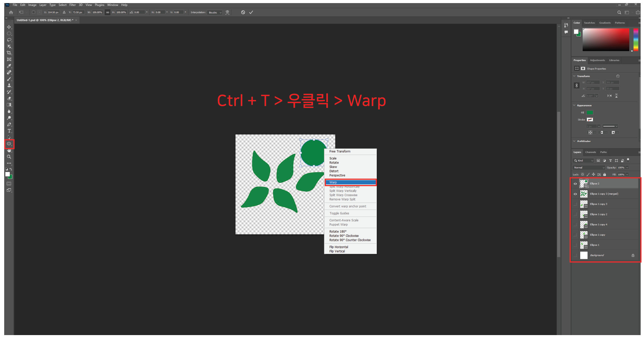The image size is (644, 339).
Task: Select the Elliptical Marquee tool
Action: click(x=9, y=33)
